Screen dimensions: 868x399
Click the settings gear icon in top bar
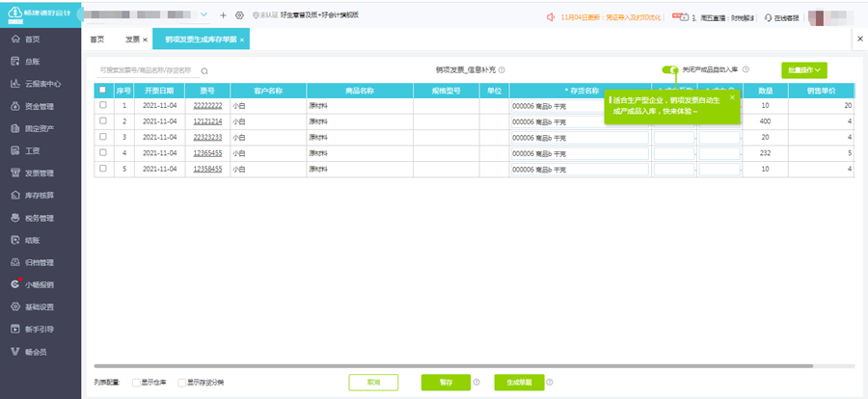click(x=239, y=15)
